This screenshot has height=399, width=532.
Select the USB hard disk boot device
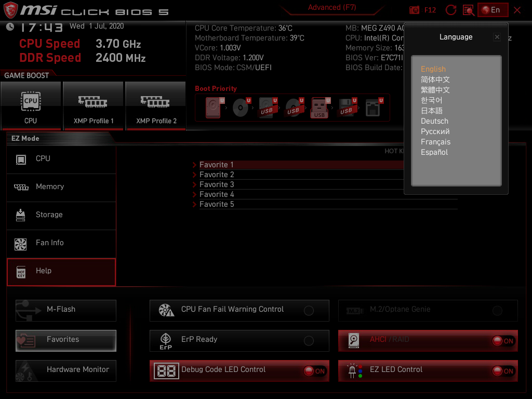click(268, 108)
